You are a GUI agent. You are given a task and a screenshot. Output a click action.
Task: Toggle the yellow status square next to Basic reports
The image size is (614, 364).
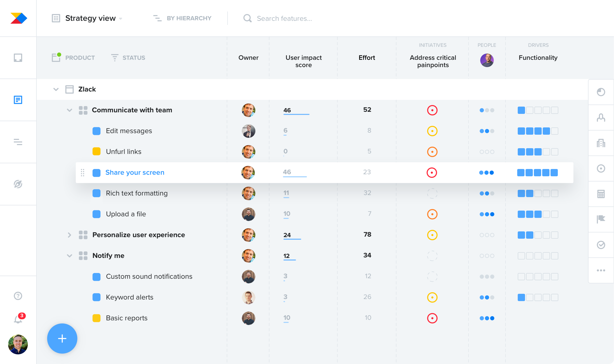[96, 318]
